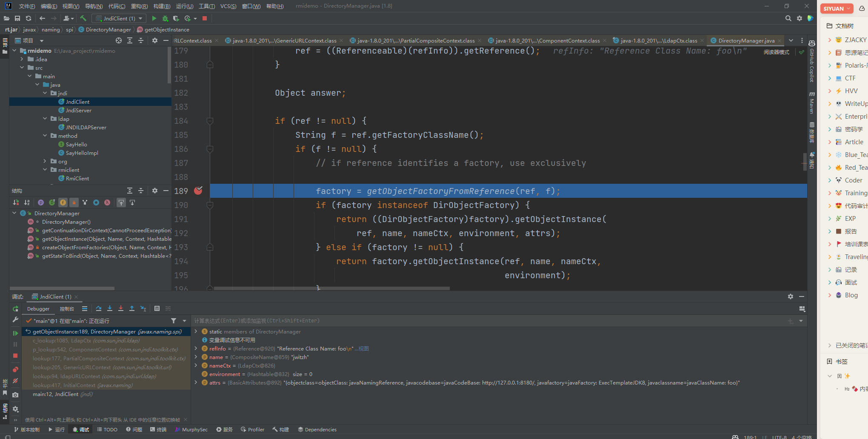Viewport: 868px width, 439px height.
Task: Collapse the ldap folder in project tree
Action: point(45,119)
